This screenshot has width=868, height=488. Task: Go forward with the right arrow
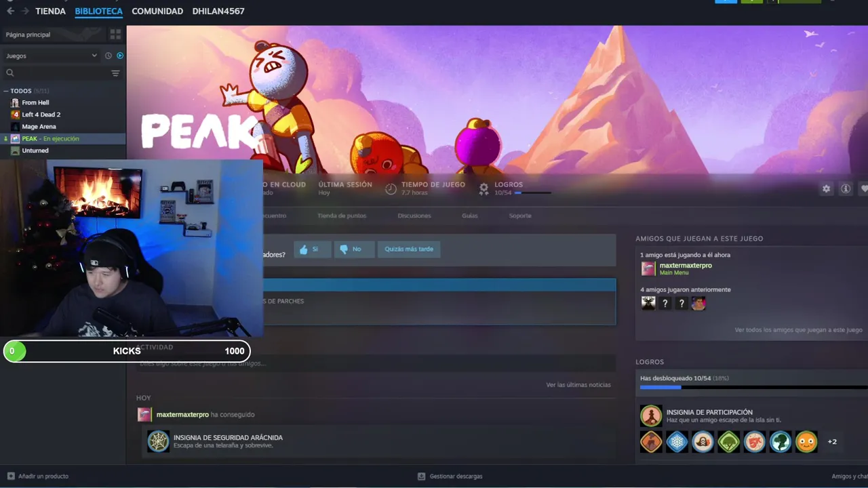tap(25, 11)
